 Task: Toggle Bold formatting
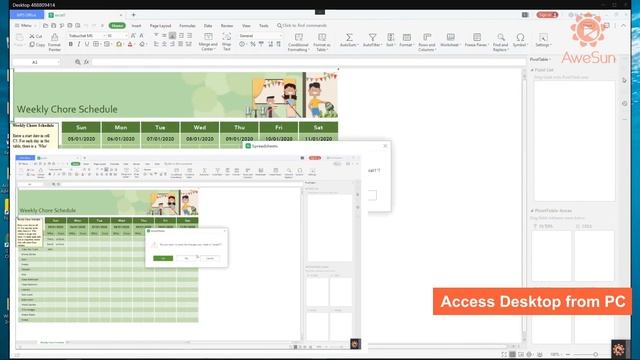[71, 44]
